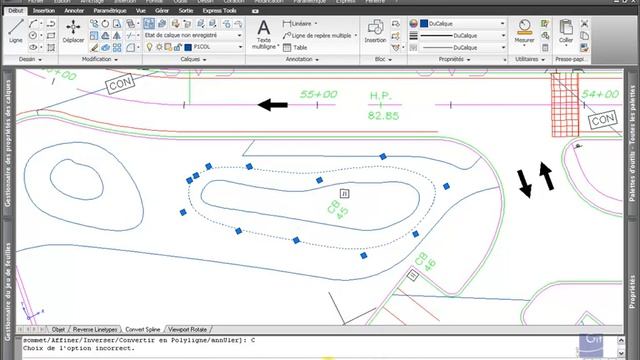Select the Erase tool in Modification panel

click(94, 47)
